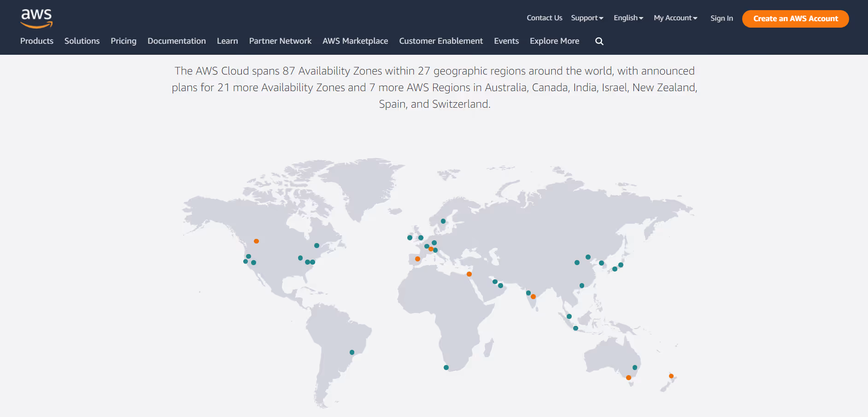Open the Explore More menu
The width and height of the screenshot is (868, 417).
[x=554, y=41]
